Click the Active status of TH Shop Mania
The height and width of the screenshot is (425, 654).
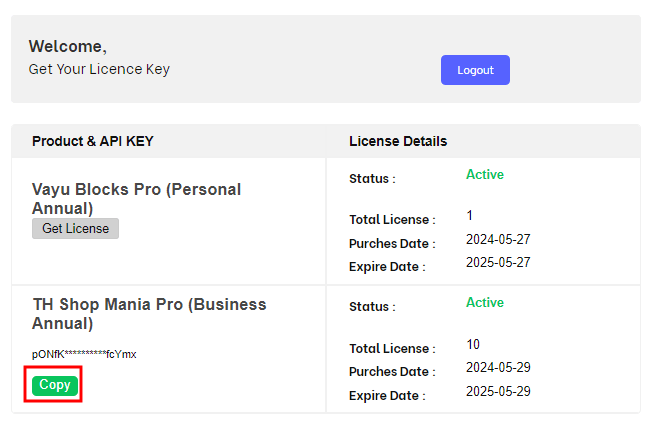485,302
